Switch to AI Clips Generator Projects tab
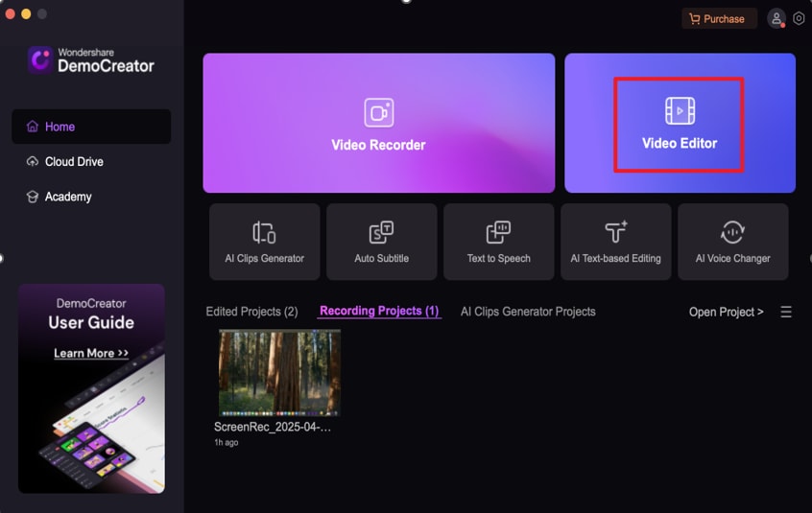812x513 pixels. [x=528, y=312]
